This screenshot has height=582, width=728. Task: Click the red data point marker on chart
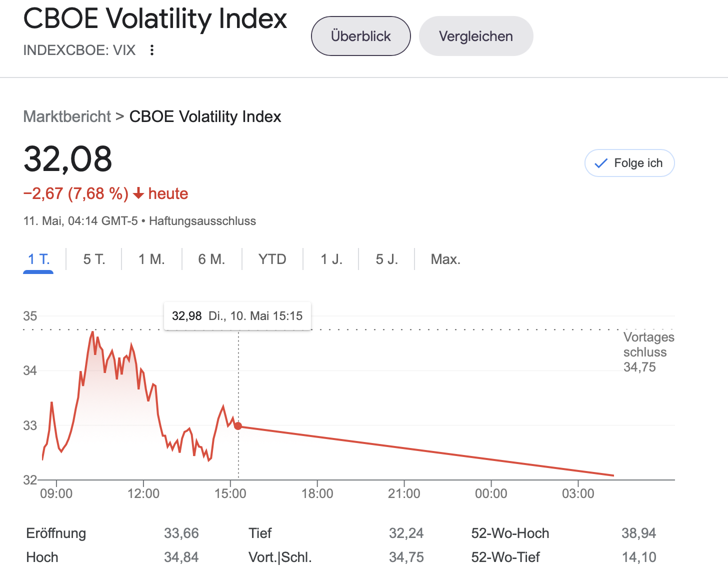pyautogui.click(x=238, y=426)
